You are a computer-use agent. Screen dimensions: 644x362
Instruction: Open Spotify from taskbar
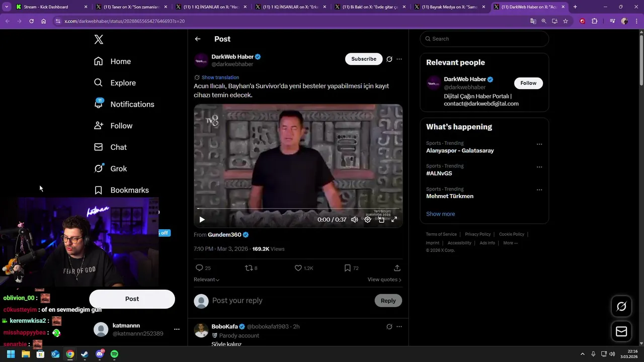tap(114, 354)
